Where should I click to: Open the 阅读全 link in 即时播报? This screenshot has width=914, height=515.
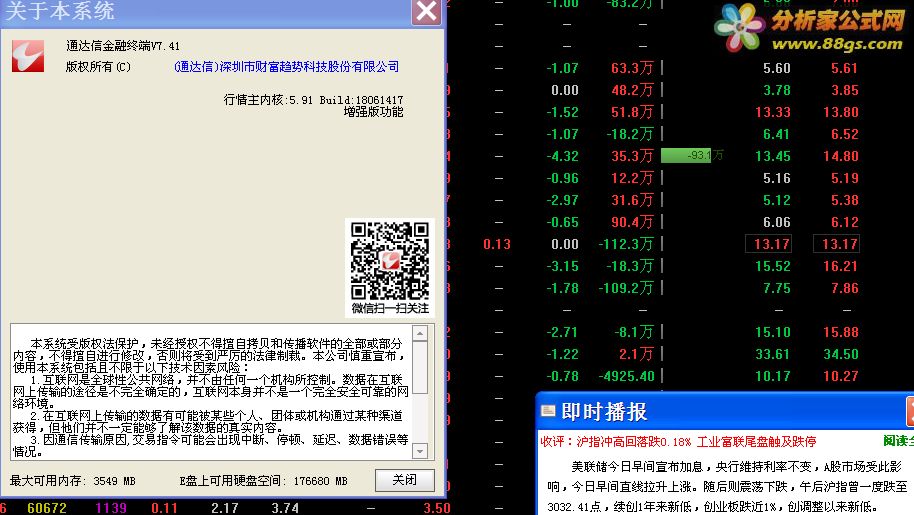(x=898, y=441)
